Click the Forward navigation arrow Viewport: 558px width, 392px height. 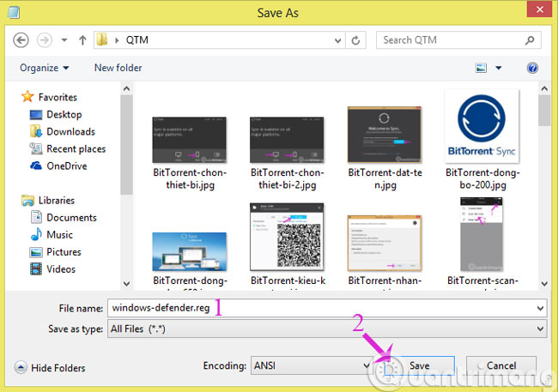45,40
